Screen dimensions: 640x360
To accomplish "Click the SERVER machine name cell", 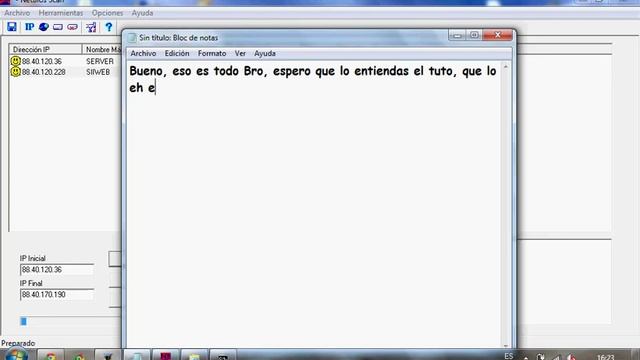I will (100, 61).
